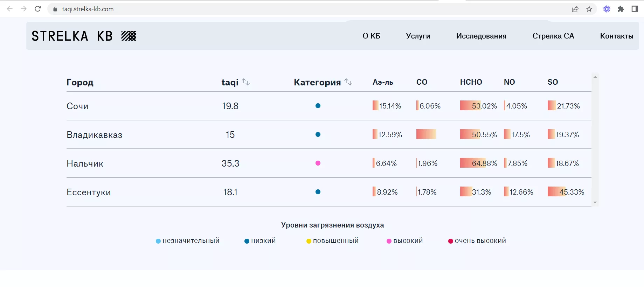
Task: Reload the page with refresh icon
Action: click(38, 9)
